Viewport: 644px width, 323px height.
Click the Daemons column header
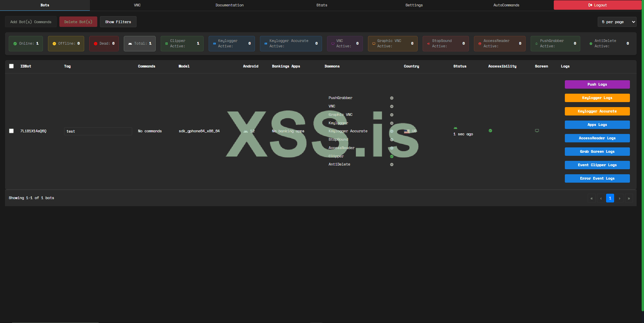[x=332, y=66]
